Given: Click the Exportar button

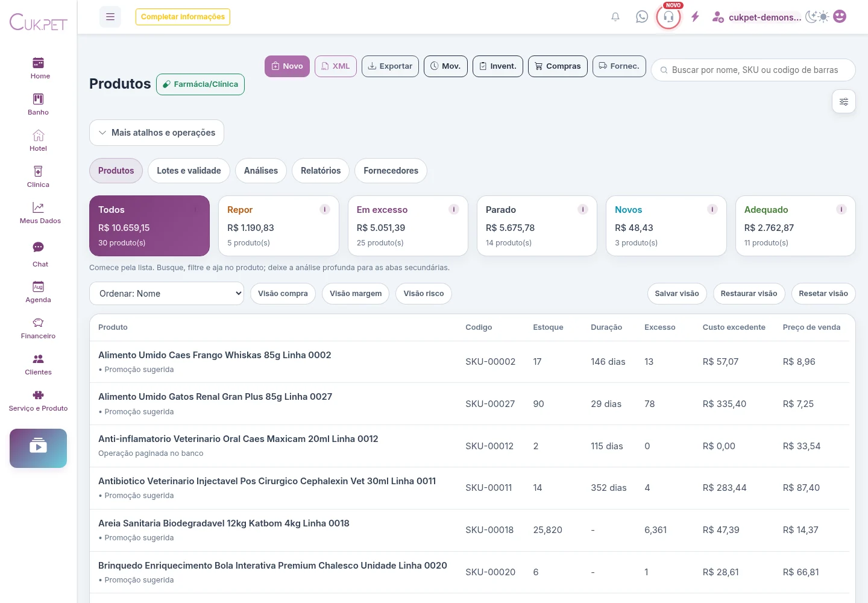Looking at the screenshot, I should 390,66.
